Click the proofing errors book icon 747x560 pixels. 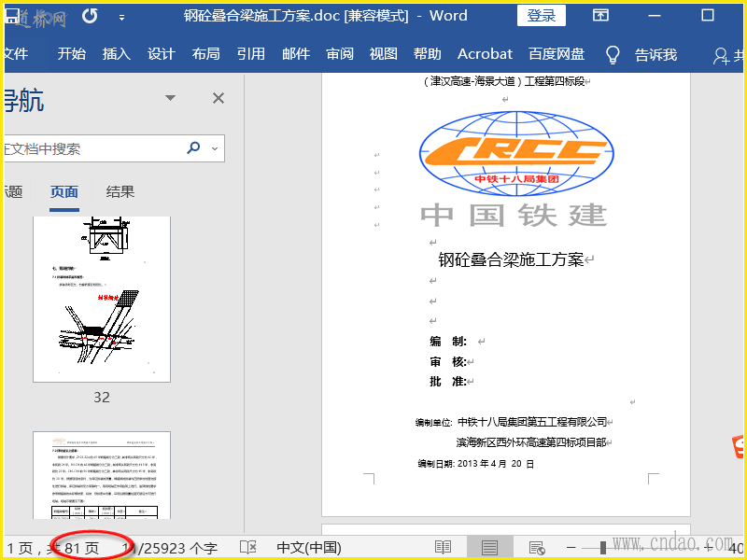(248, 547)
